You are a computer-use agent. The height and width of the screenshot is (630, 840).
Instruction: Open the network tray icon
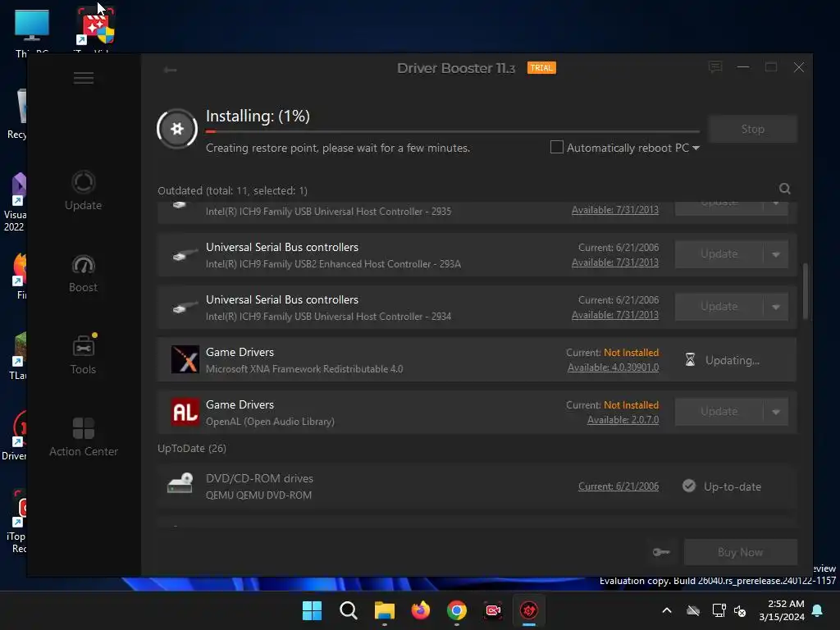click(719, 610)
